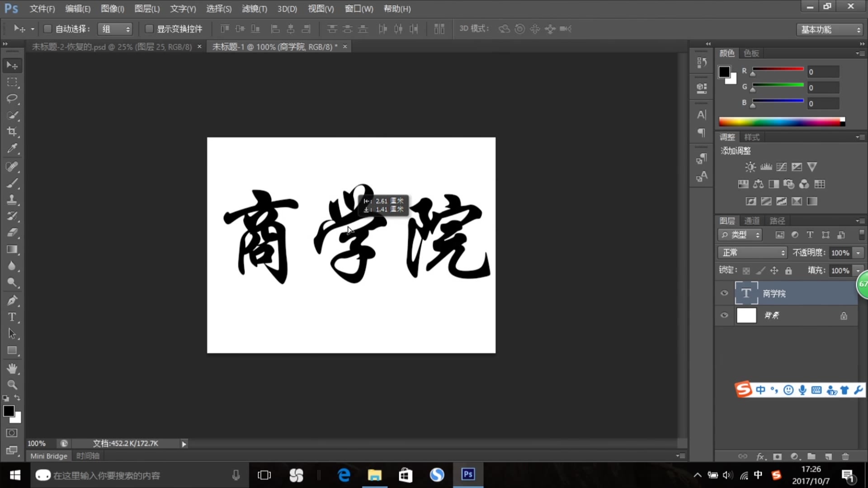
Task: Open the blend mode dropdown 正常
Action: point(752,253)
